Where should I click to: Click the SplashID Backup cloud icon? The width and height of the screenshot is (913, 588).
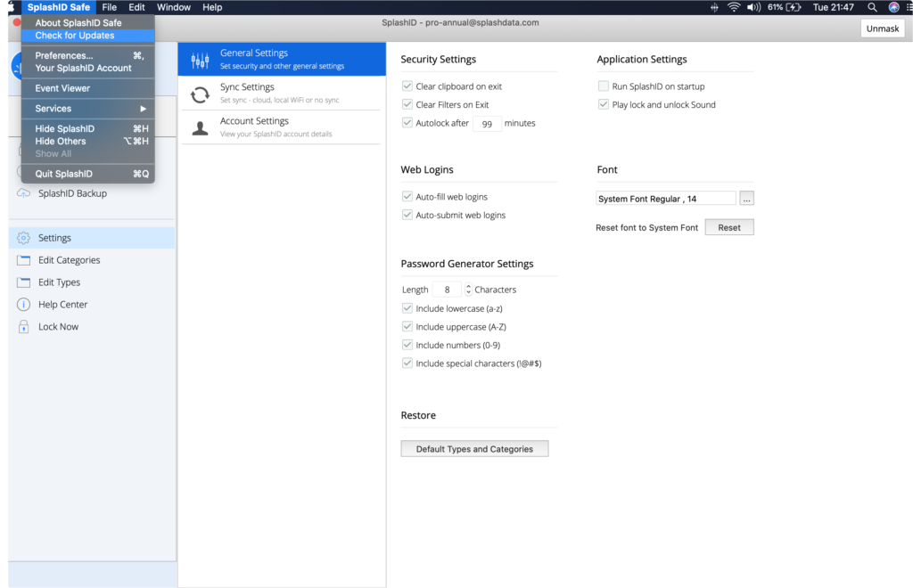click(x=23, y=193)
